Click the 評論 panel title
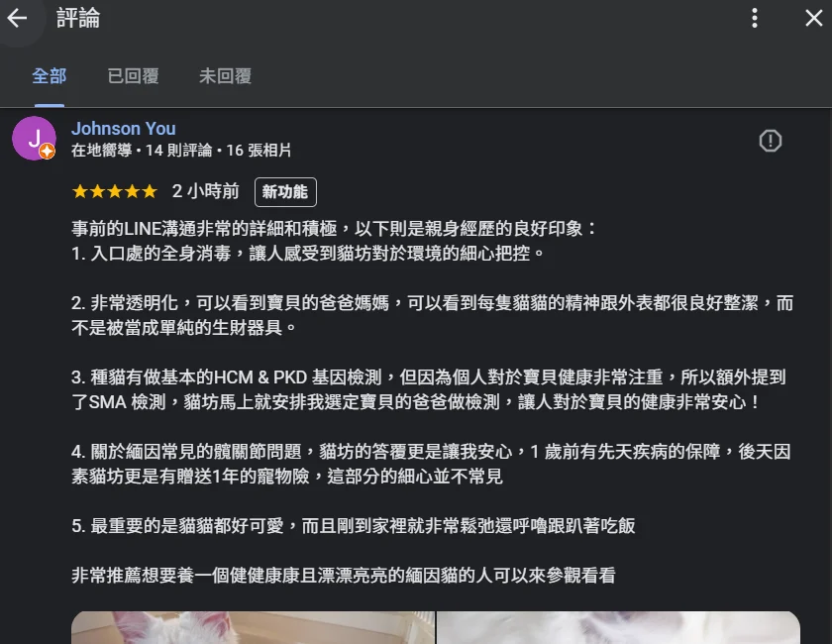The height and width of the screenshot is (644, 832). pos(78,18)
